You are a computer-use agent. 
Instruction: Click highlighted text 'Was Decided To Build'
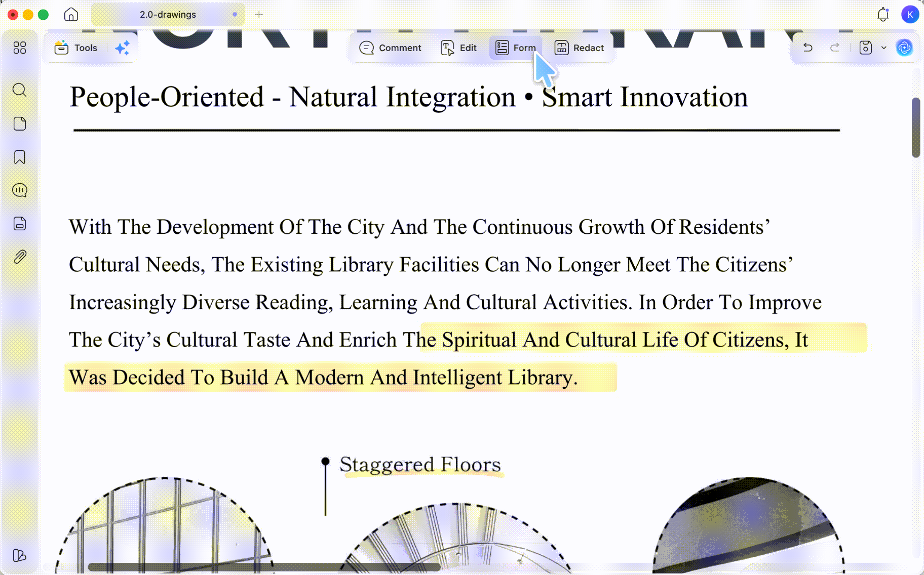coord(168,378)
